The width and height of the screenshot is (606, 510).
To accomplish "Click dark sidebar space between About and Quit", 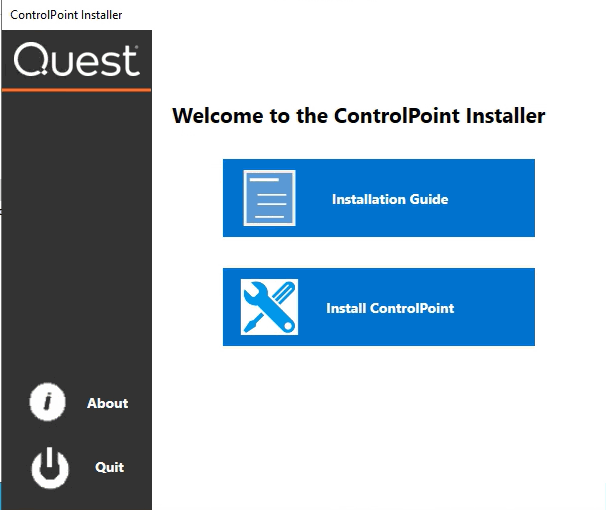I will pos(76,436).
